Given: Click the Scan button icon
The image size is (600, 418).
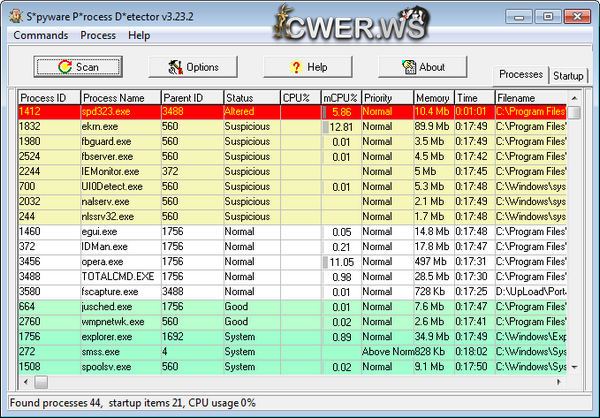Looking at the screenshot, I should (x=65, y=67).
